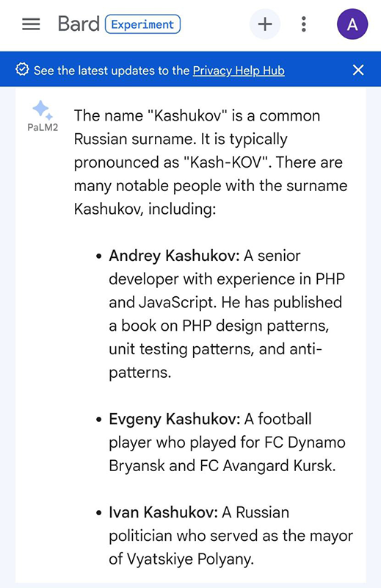Click the verified badge icon in banner

click(22, 70)
